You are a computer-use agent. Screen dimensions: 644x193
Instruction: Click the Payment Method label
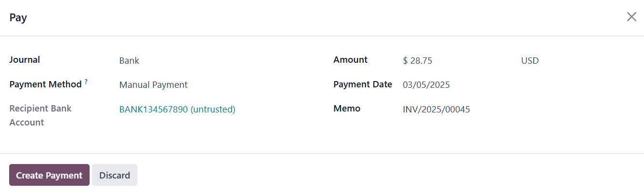(x=45, y=84)
